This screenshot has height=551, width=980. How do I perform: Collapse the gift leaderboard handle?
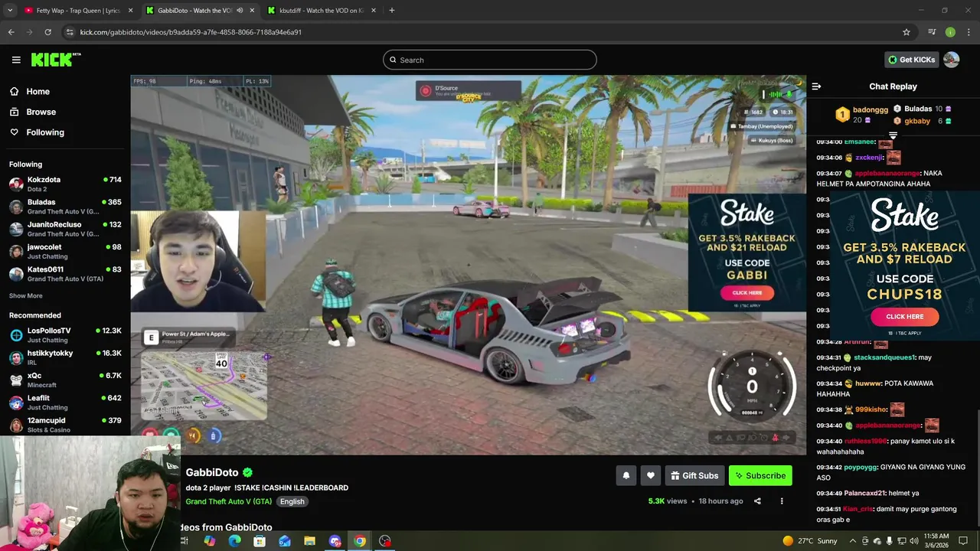893,135
